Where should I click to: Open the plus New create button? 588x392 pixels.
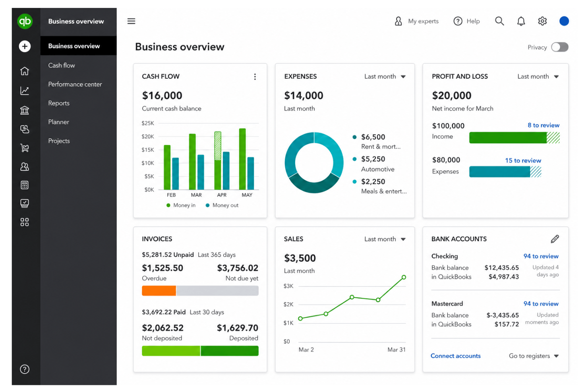click(x=25, y=46)
